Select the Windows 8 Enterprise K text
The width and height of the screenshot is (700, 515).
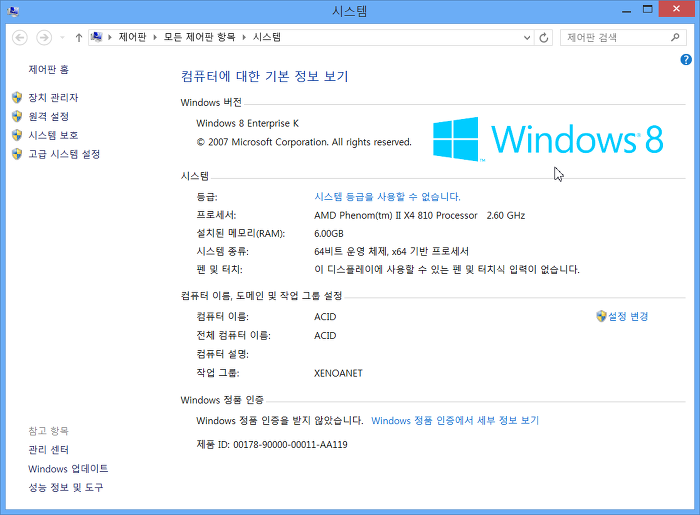(x=247, y=123)
